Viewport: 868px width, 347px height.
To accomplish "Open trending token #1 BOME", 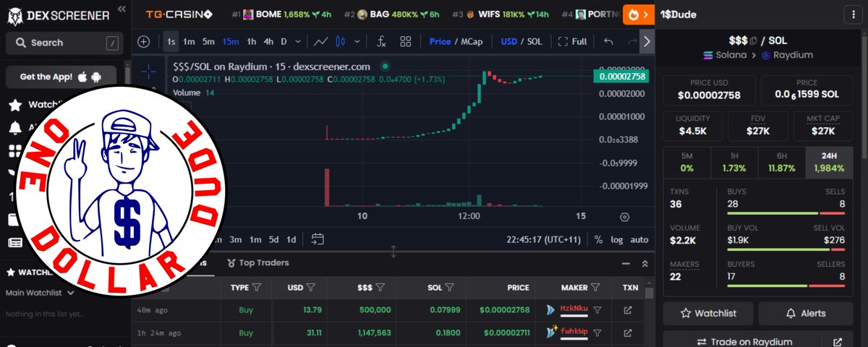I will 282,14.
